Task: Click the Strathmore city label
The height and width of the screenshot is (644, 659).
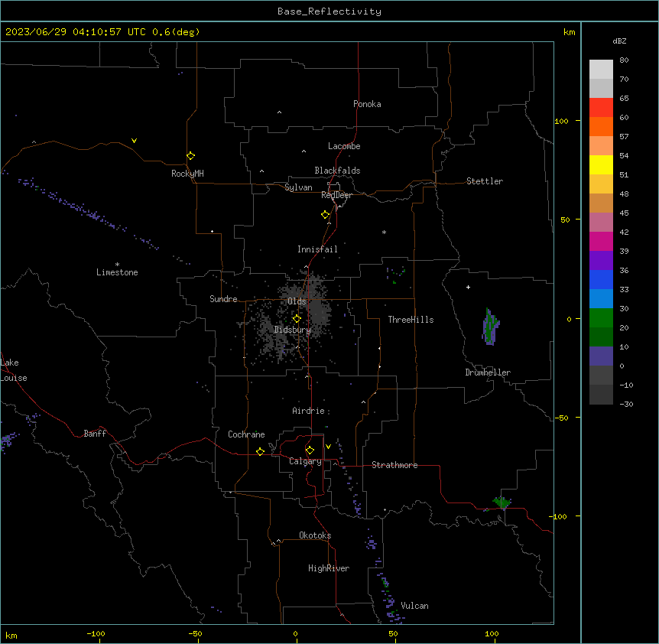Action: (x=394, y=465)
